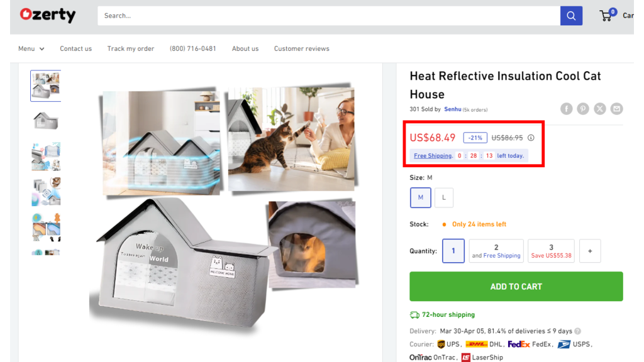The image size is (644, 362).
Task: Click the price info circle icon
Action: [x=531, y=138]
